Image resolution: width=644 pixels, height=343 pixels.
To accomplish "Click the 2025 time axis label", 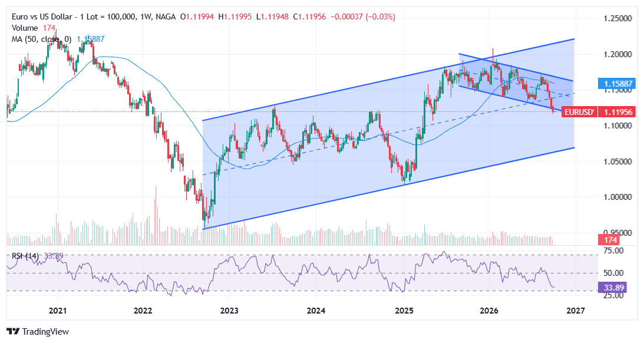I will tap(404, 311).
